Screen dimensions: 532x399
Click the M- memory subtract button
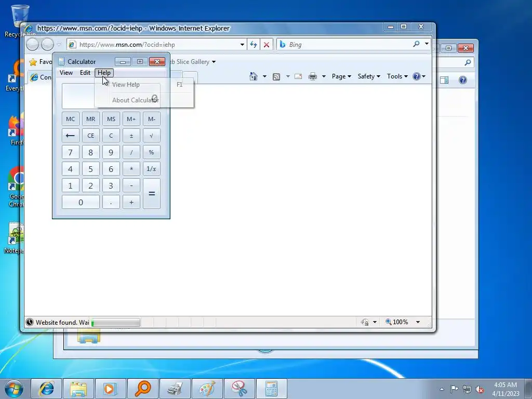(x=152, y=119)
